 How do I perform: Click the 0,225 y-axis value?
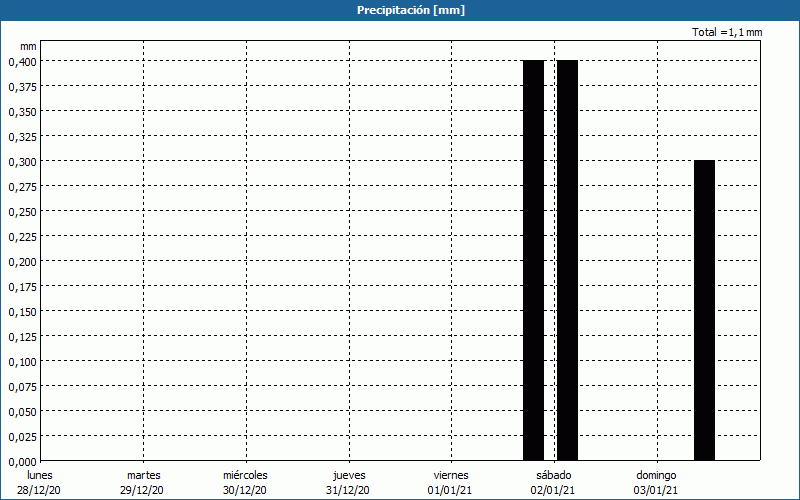pos(22,237)
